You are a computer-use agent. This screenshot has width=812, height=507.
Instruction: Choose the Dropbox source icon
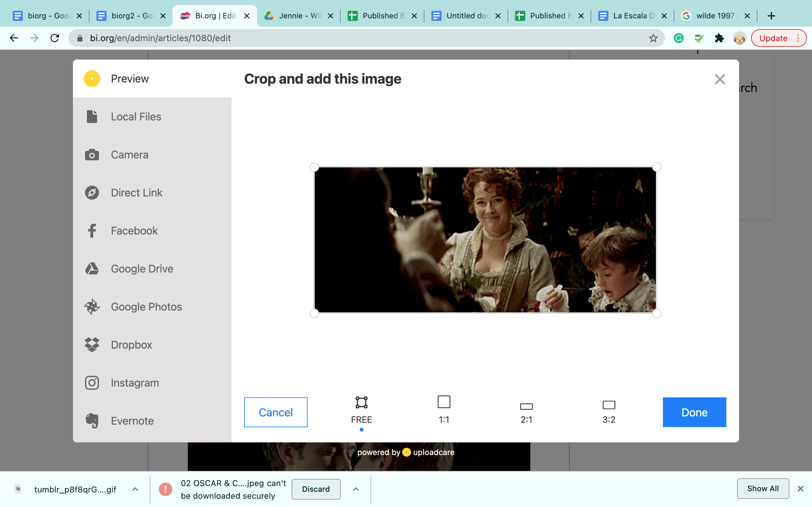[92, 345]
